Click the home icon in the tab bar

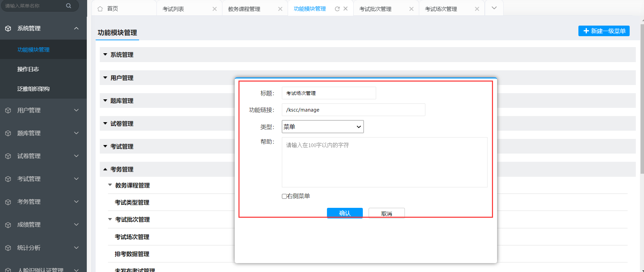(100, 9)
